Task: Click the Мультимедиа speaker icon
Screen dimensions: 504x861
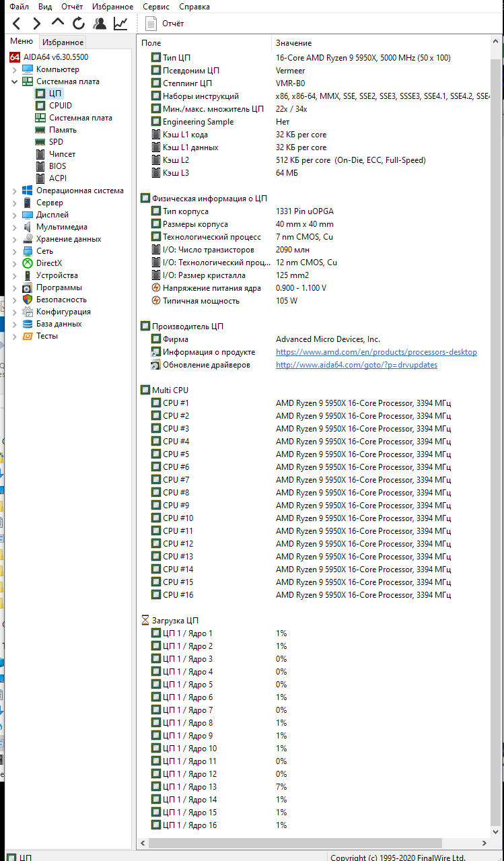Action: [x=28, y=227]
